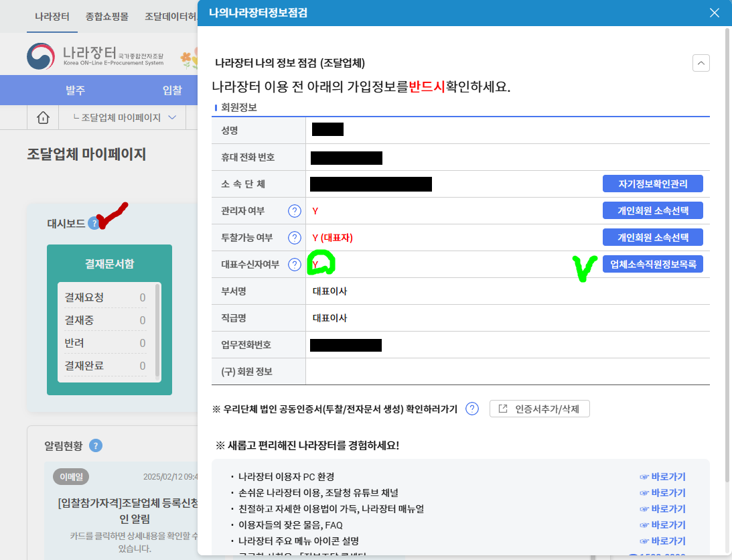Open 입찰 main menu

pyautogui.click(x=172, y=90)
